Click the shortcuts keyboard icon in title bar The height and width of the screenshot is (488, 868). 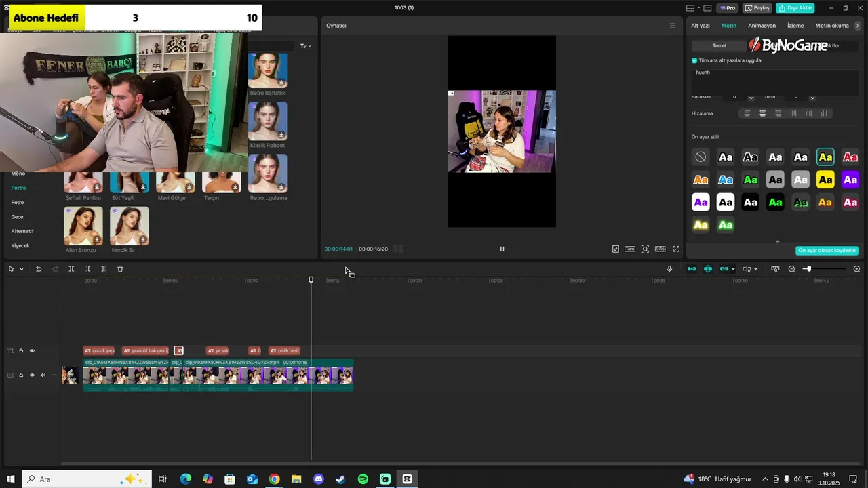(707, 8)
